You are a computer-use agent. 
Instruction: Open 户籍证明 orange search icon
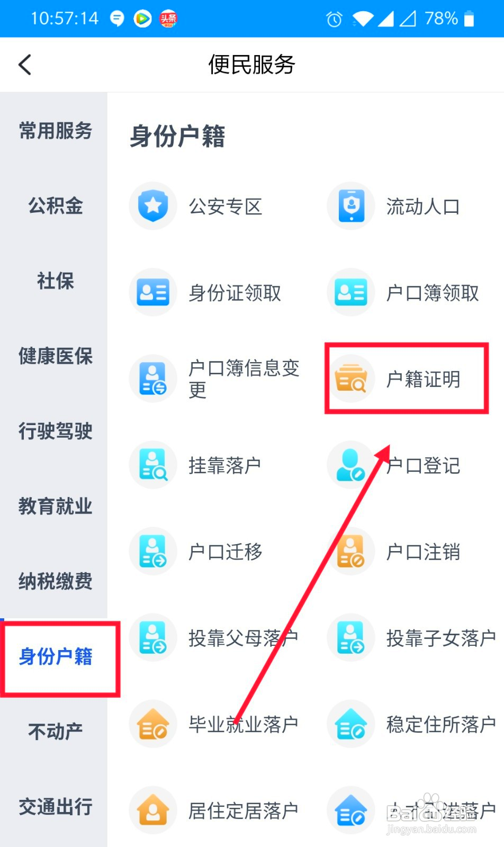(x=351, y=379)
